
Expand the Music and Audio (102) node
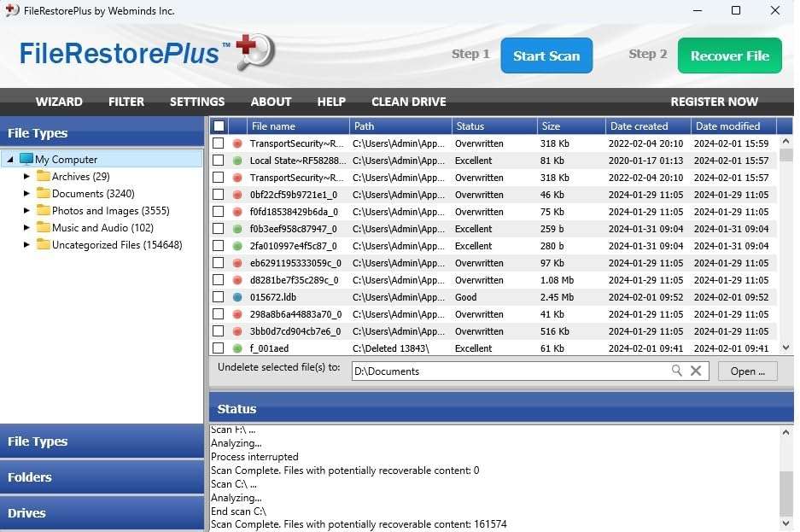coord(26,227)
